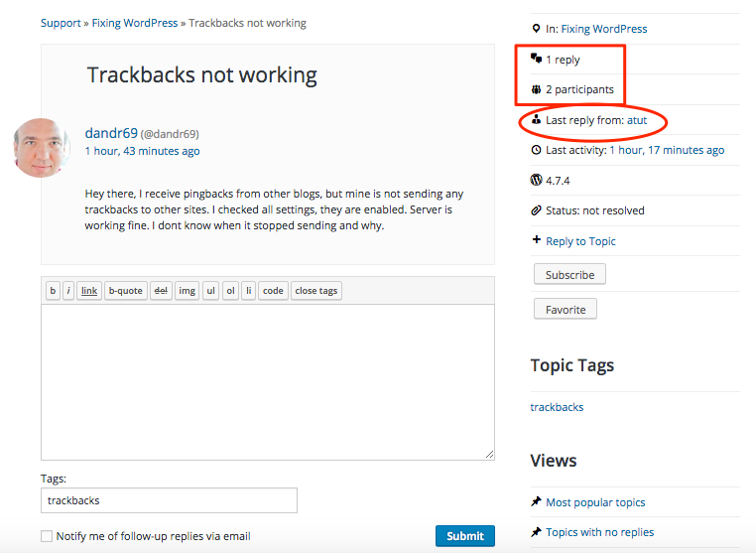Image resolution: width=756 pixels, height=553 pixels.
Task: Apply bold with the b editor button
Action: [53, 291]
